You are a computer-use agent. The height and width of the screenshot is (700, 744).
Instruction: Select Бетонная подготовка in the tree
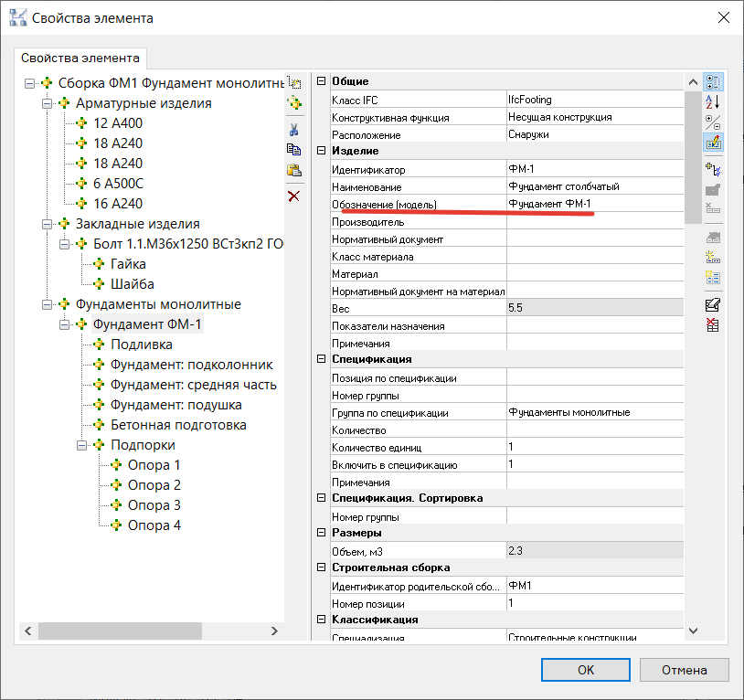click(178, 425)
